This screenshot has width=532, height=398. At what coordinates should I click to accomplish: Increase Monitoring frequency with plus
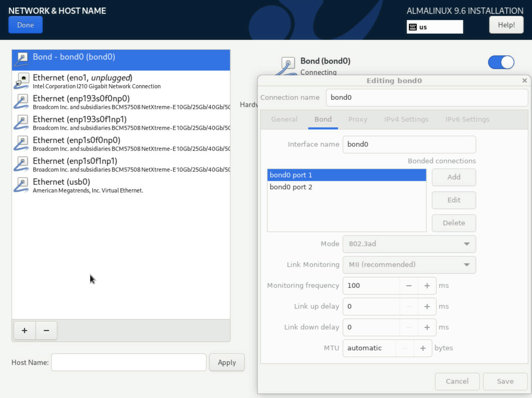point(427,286)
